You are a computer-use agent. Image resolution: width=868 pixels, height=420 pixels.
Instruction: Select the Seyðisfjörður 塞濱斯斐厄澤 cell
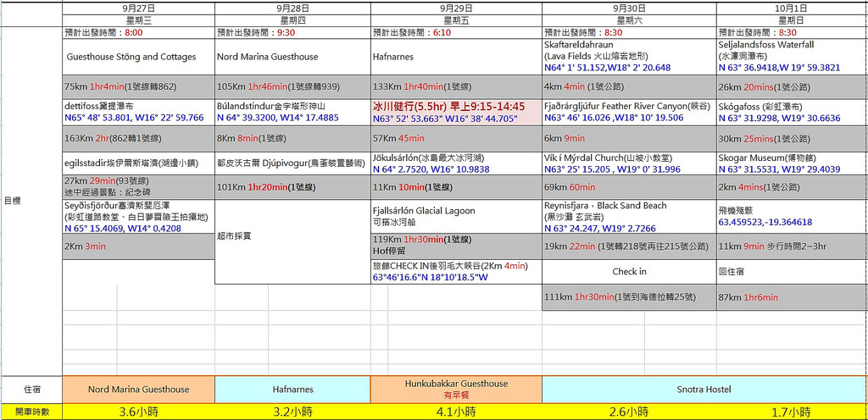[138, 217]
